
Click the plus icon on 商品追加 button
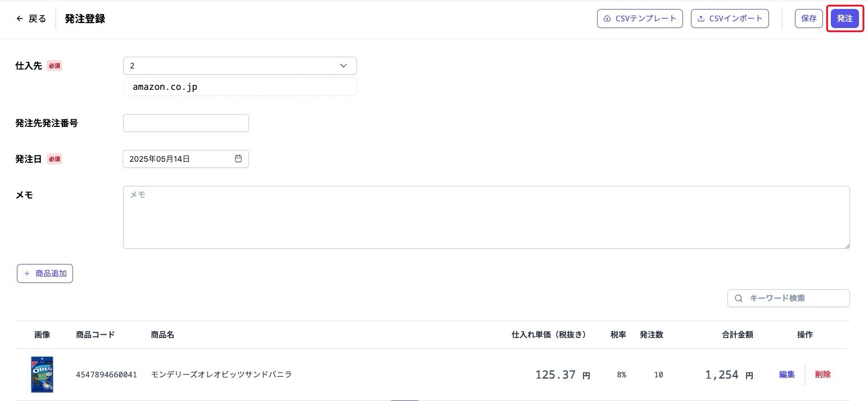26,273
